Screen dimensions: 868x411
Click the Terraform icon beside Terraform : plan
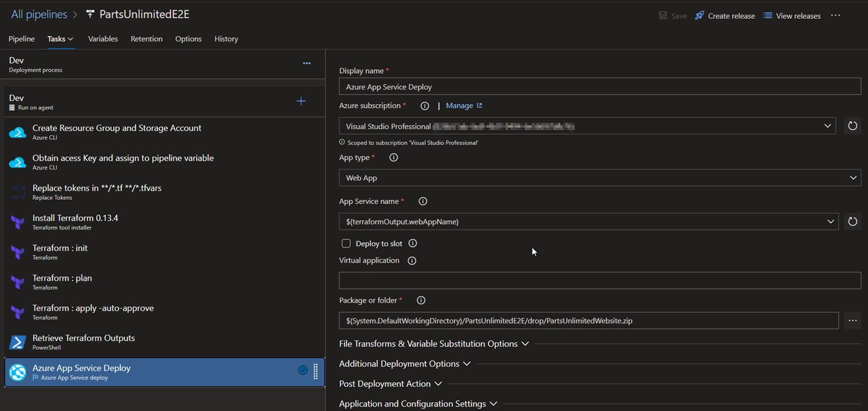[x=18, y=282]
